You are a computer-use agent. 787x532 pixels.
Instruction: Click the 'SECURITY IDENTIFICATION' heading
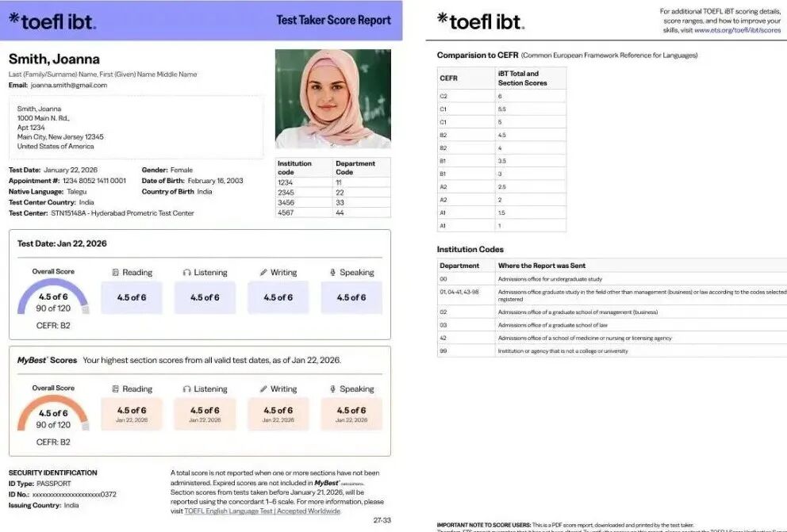52,473
